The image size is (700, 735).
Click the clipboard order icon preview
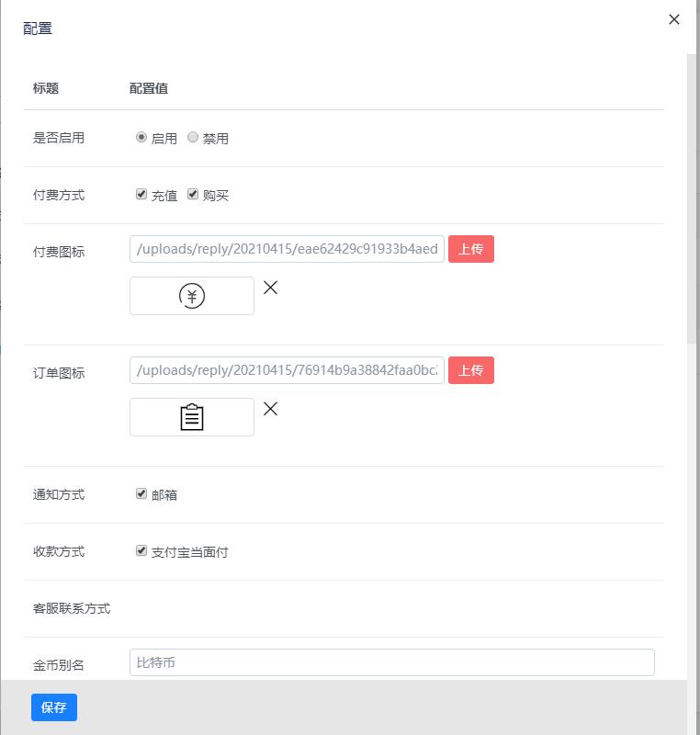(x=192, y=417)
